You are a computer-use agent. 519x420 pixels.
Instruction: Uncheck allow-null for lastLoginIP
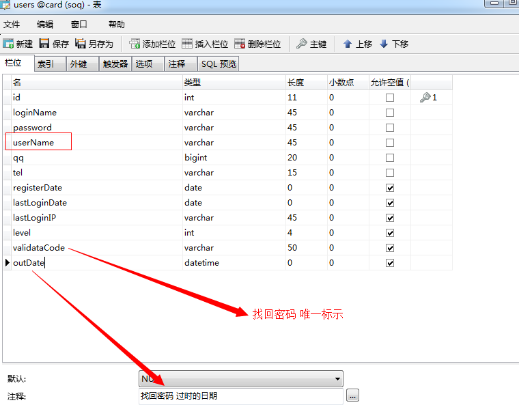(x=390, y=218)
